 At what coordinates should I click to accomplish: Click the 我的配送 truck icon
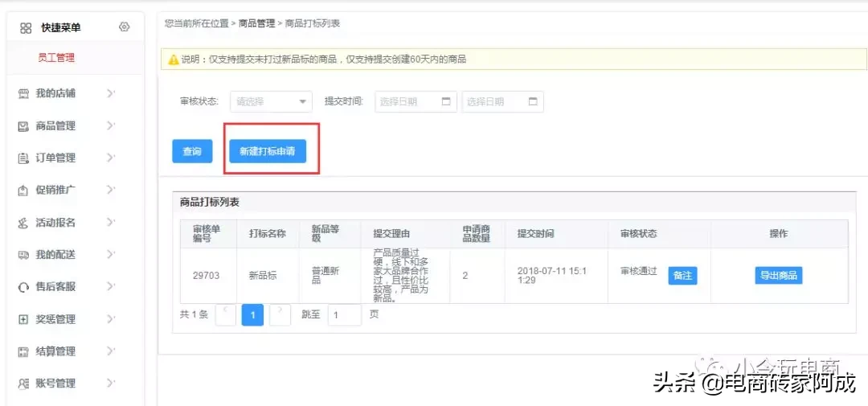click(x=23, y=255)
